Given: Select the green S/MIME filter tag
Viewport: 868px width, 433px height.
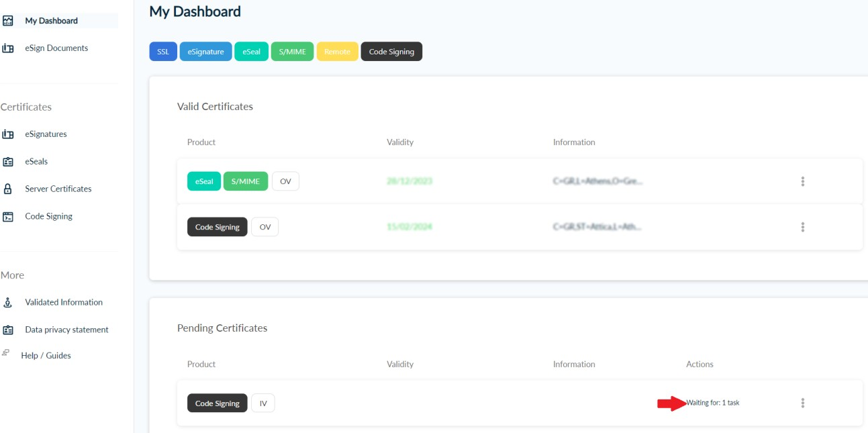Looking at the screenshot, I should tap(292, 52).
